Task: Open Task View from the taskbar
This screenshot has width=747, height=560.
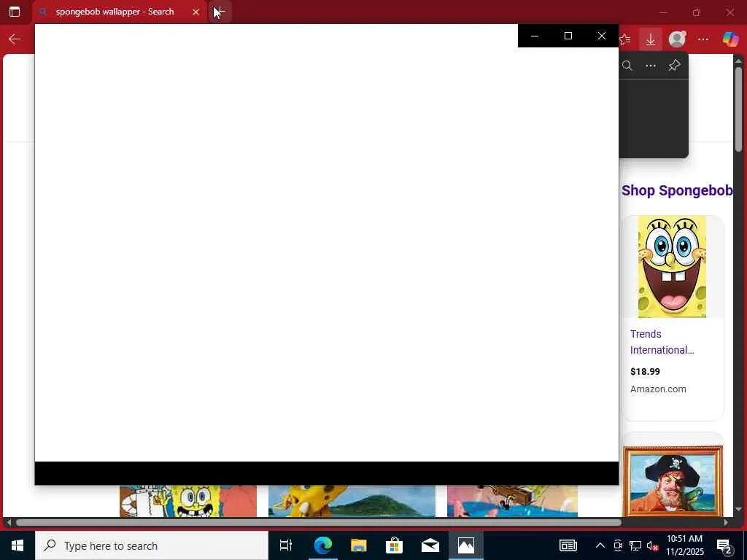Action: pyautogui.click(x=286, y=545)
